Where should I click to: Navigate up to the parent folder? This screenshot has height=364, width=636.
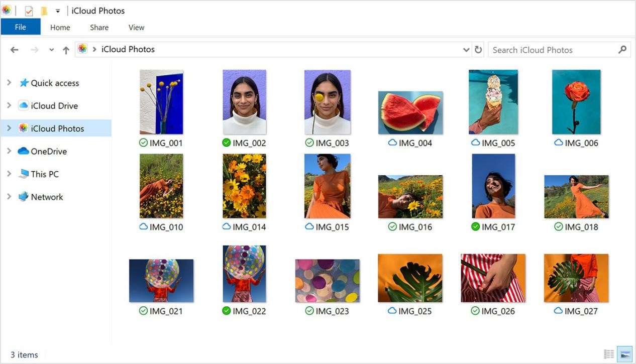point(66,49)
